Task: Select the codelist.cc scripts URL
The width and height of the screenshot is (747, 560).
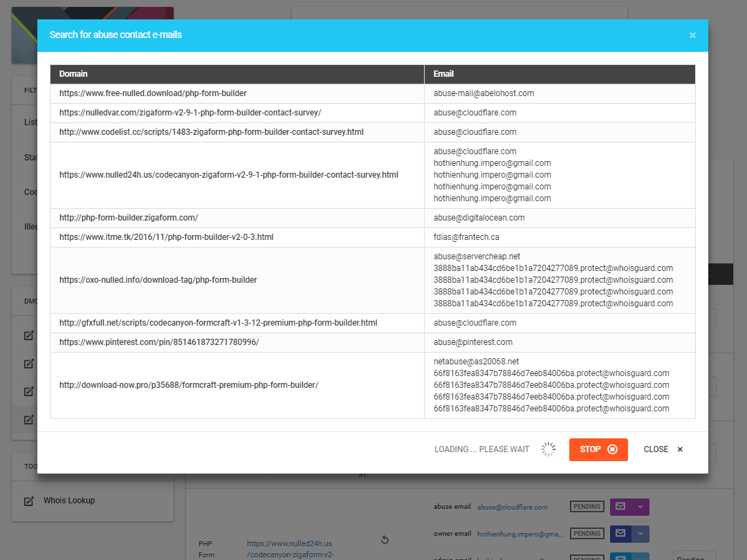Action: tap(212, 132)
